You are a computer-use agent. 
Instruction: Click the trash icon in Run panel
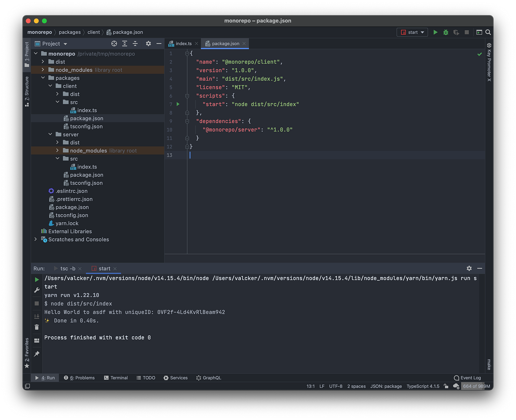(36, 327)
